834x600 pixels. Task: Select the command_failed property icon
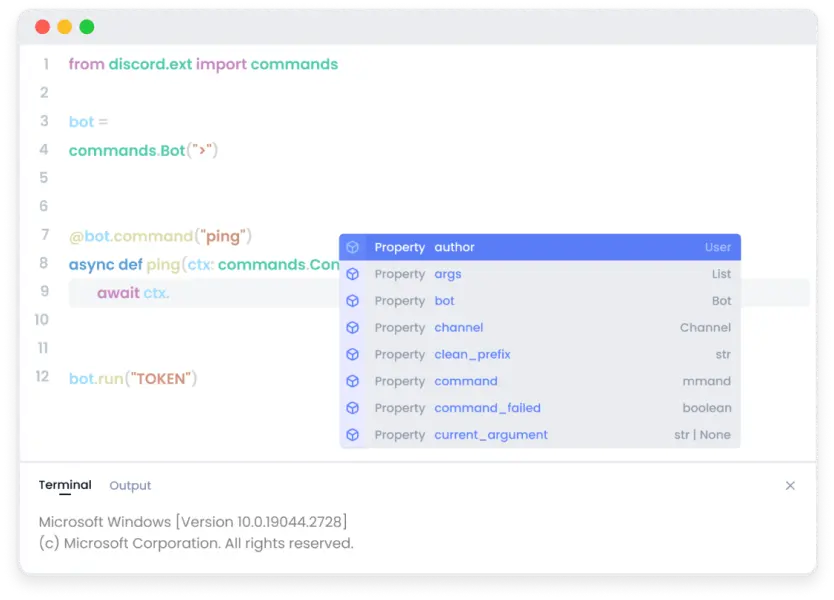pos(353,407)
